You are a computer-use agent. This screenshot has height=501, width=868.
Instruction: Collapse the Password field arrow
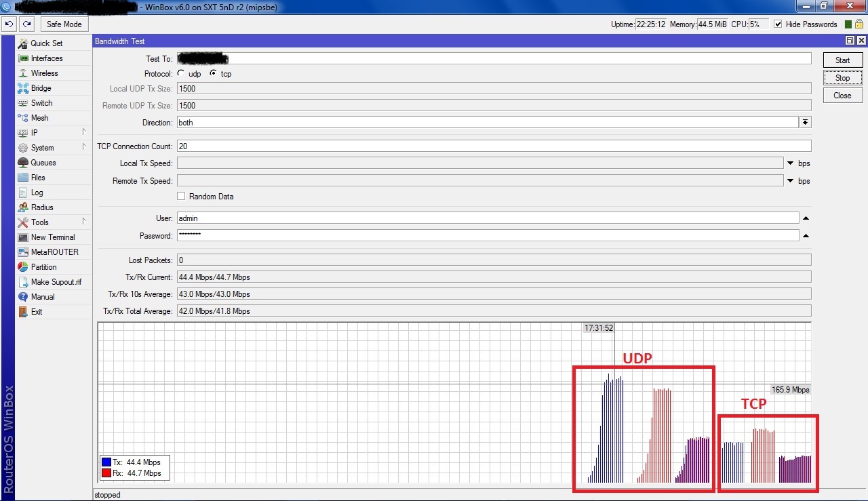(806, 236)
